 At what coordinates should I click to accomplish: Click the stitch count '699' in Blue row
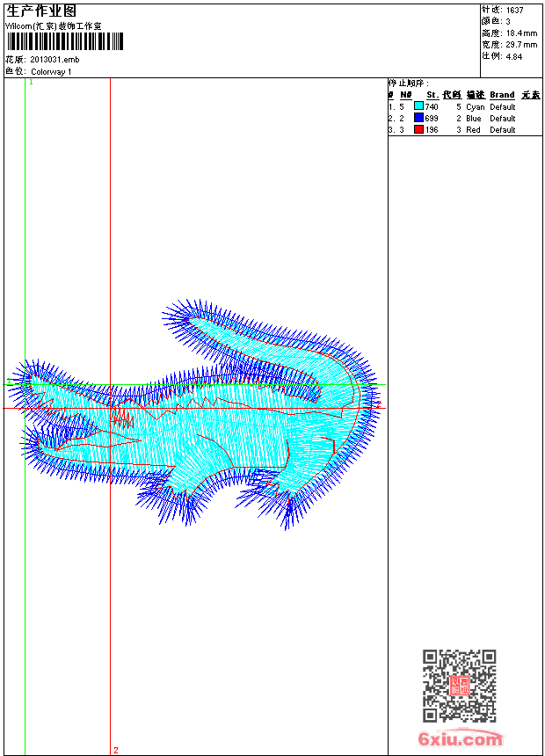[432, 118]
